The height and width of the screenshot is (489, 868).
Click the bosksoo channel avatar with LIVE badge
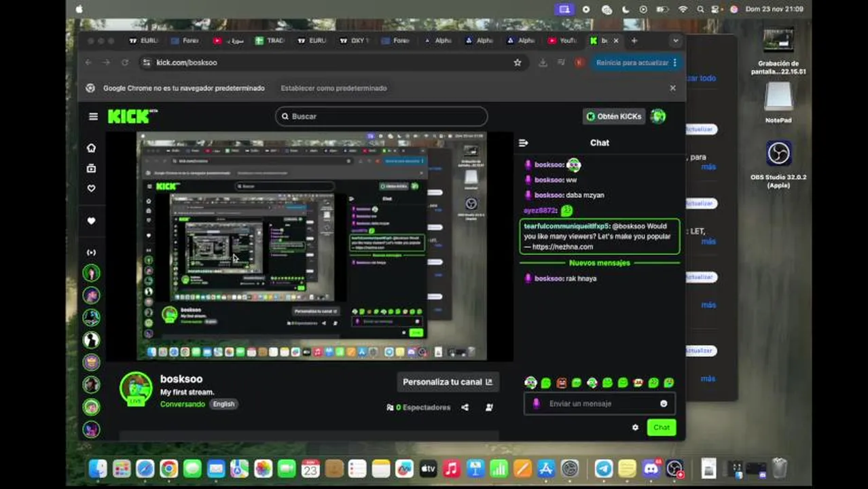tap(136, 389)
